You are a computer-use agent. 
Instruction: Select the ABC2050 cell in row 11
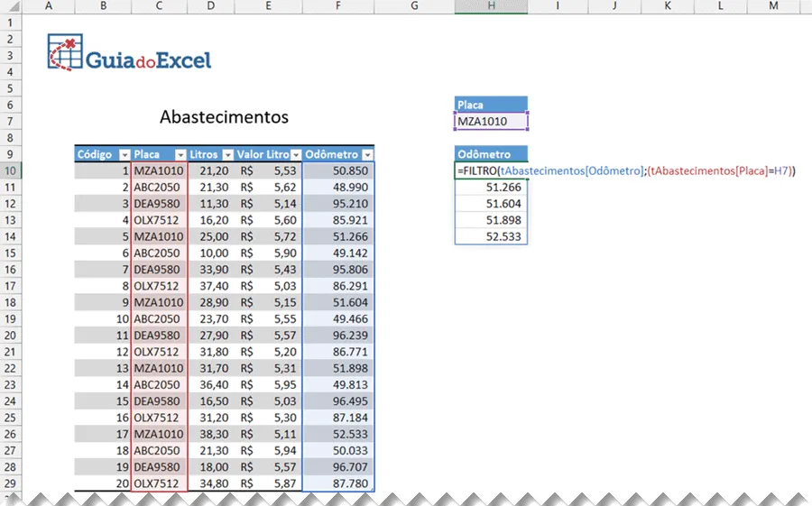click(159, 187)
